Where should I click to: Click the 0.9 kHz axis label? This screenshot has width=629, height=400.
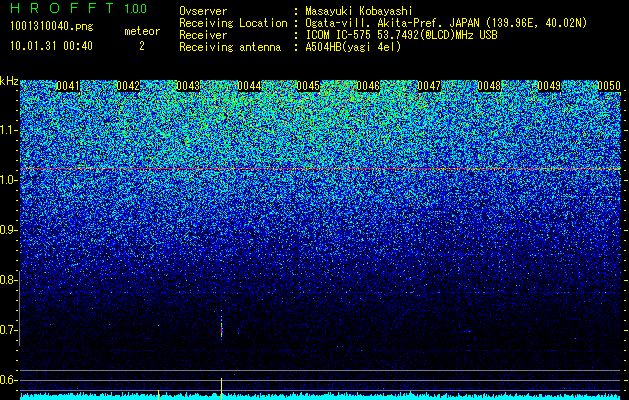click(7, 230)
